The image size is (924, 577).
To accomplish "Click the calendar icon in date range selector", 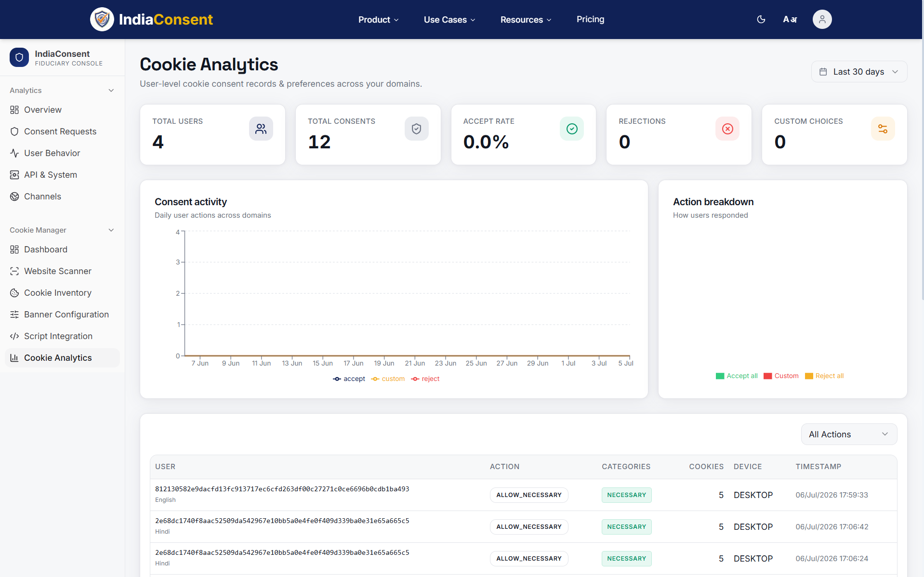I will point(823,72).
